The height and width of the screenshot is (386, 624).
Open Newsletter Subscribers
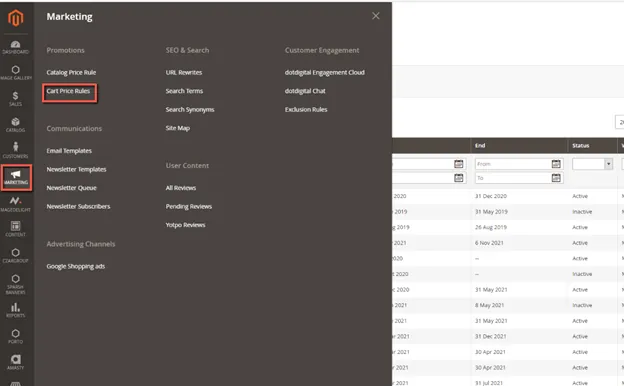[78, 207]
